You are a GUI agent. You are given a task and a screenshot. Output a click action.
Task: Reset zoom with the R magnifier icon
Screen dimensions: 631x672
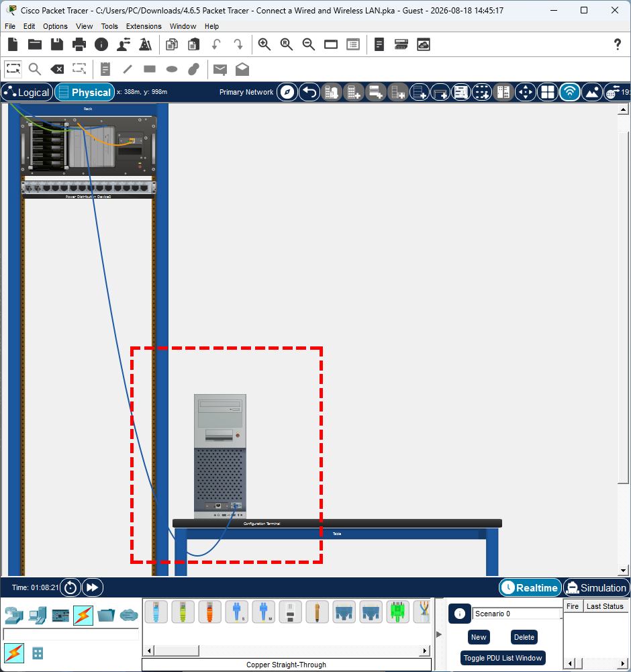coord(287,44)
